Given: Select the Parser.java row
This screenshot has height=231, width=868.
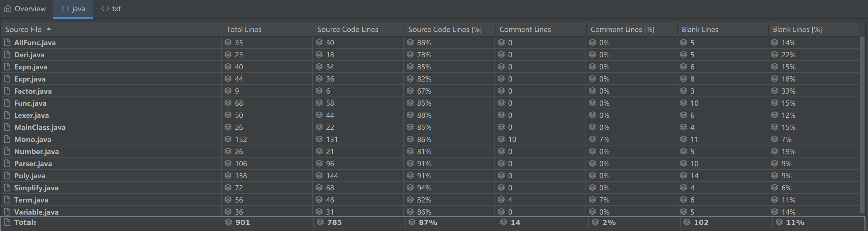Looking at the screenshot, I should (x=430, y=163).
